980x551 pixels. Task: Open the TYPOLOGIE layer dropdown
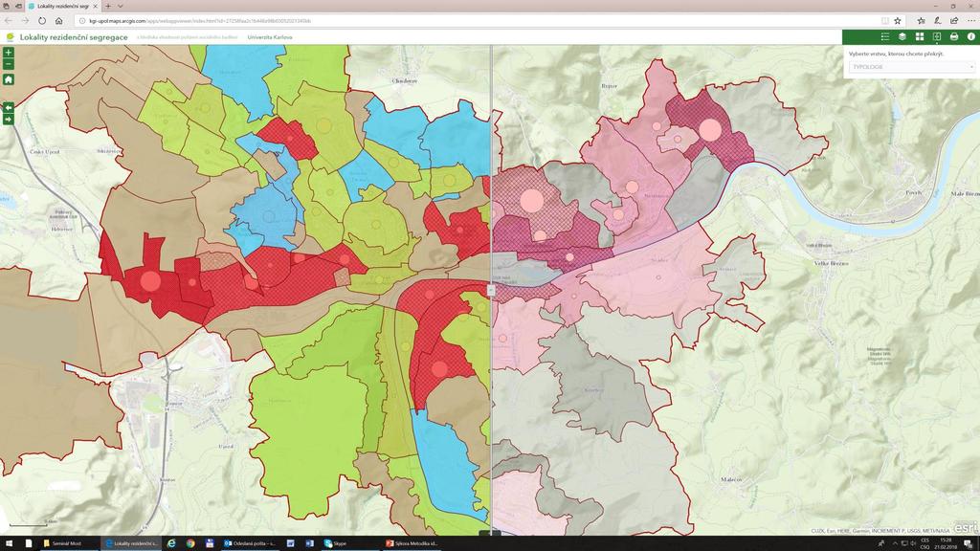pos(912,67)
